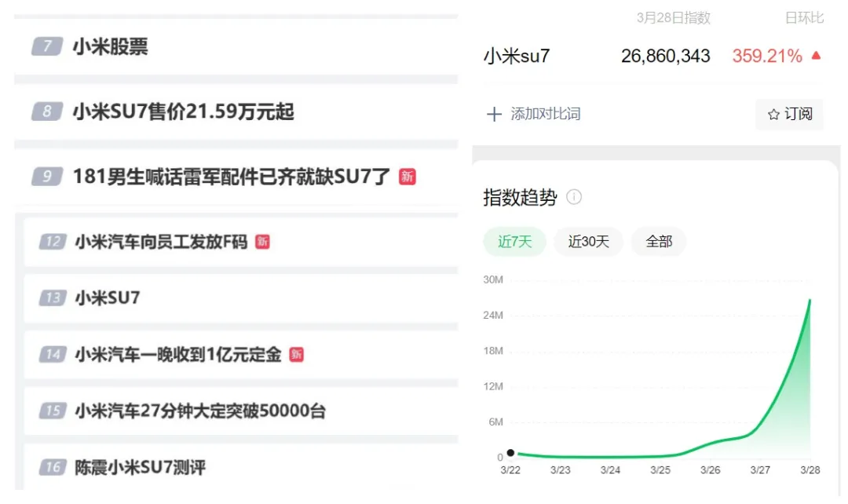This screenshot has height=504, width=848.
Task: Click the star icon in 订阅 button
Action: (x=773, y=115)
